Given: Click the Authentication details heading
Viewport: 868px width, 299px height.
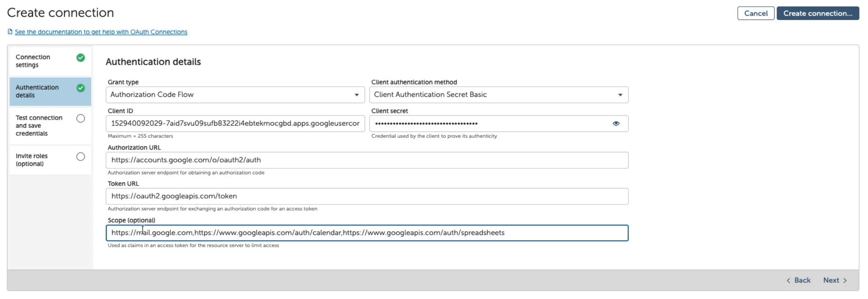Looking at the screenshot, I should tap(153, 62).
